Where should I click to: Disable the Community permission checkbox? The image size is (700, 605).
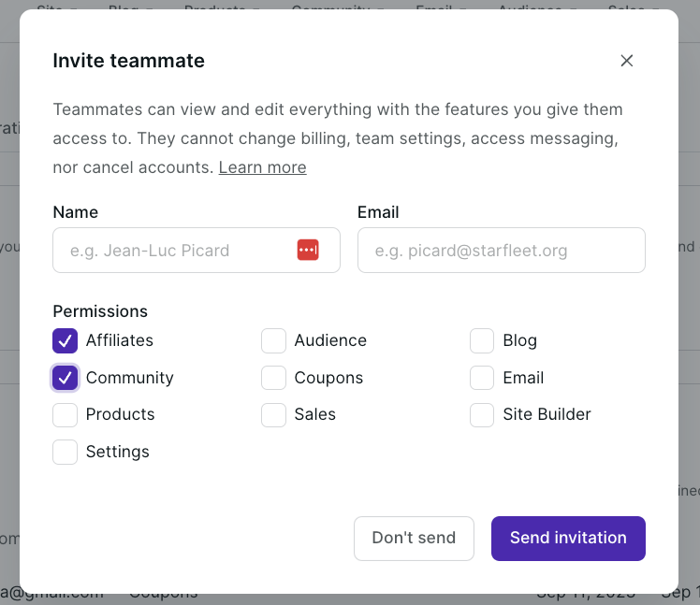(66, 378)
